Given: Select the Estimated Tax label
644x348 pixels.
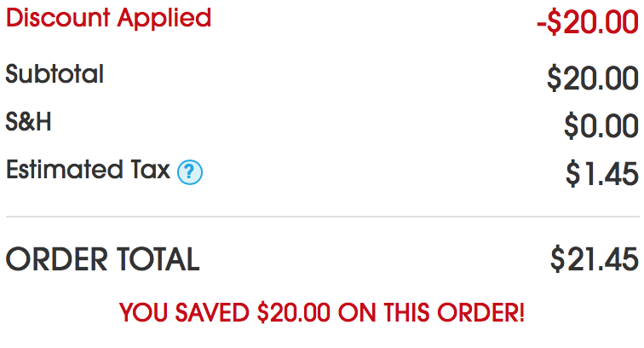Looking at the screenshot, I should pyautogui.click(x=88, y=170).
